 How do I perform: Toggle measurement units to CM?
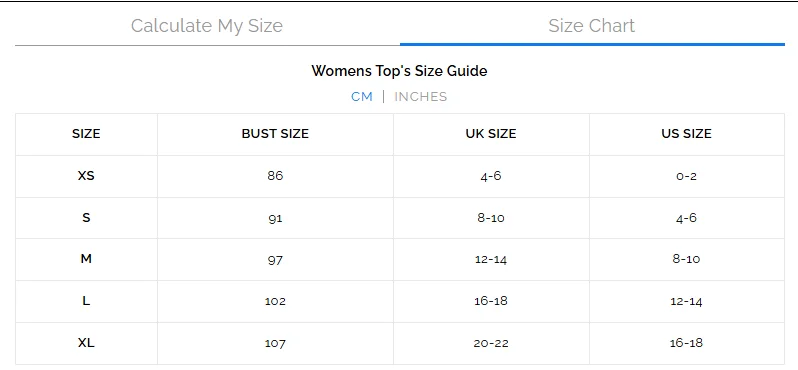click(362, 97)
